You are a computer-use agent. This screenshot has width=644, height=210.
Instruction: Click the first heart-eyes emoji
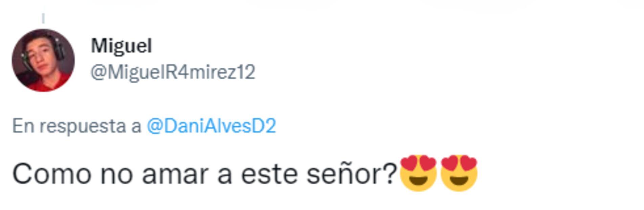tap(418, 173)
